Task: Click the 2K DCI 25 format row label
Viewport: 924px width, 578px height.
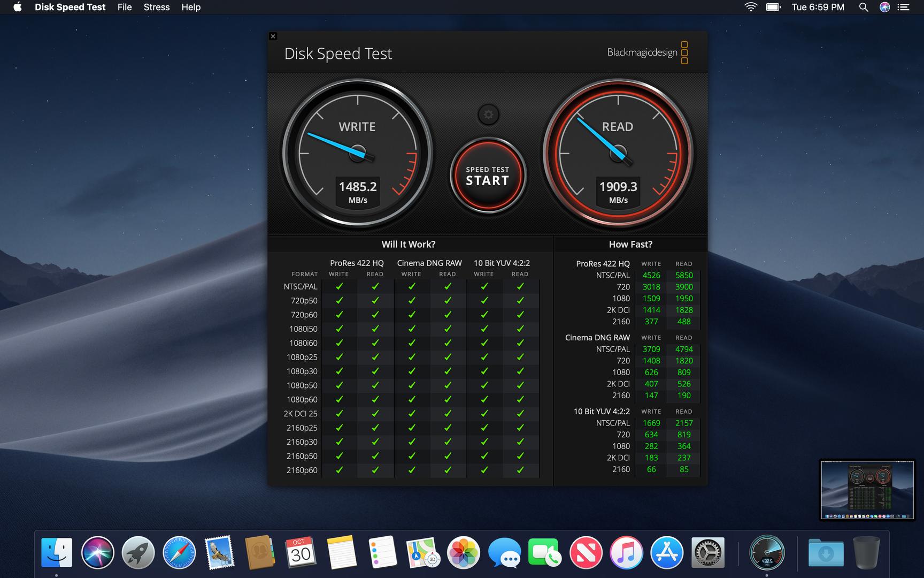Action: (x=300, y=414)
